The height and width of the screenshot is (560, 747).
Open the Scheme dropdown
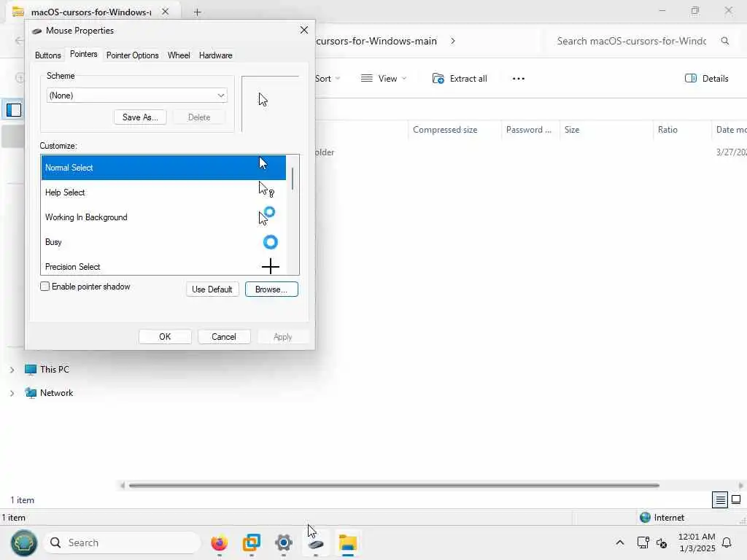pyautogui.click(x=136, y=96)
